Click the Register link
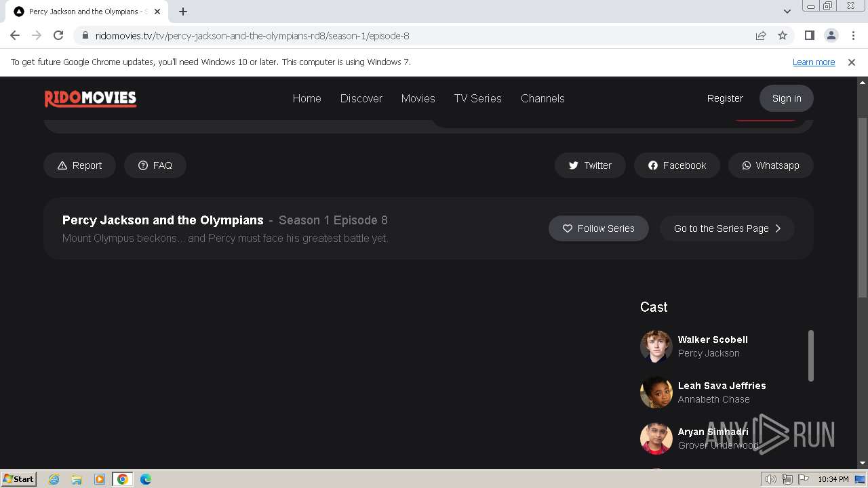 725,98
